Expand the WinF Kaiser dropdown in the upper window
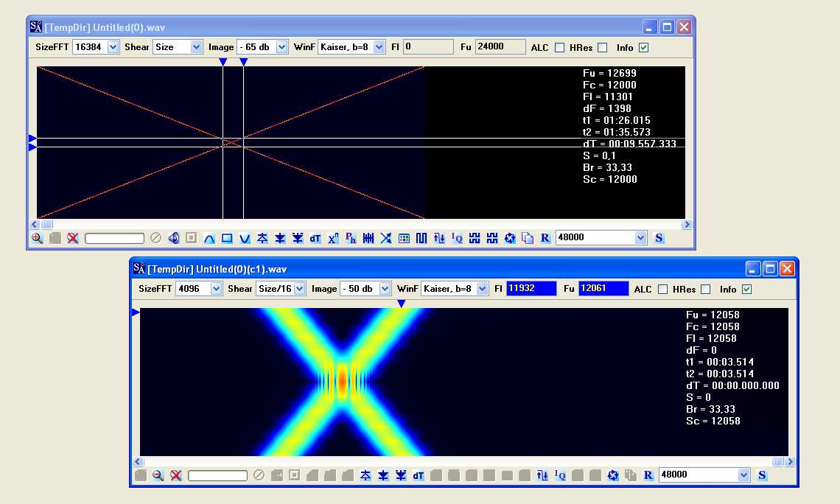This screenshot has width=840, height=504. (x=379, y=47)
